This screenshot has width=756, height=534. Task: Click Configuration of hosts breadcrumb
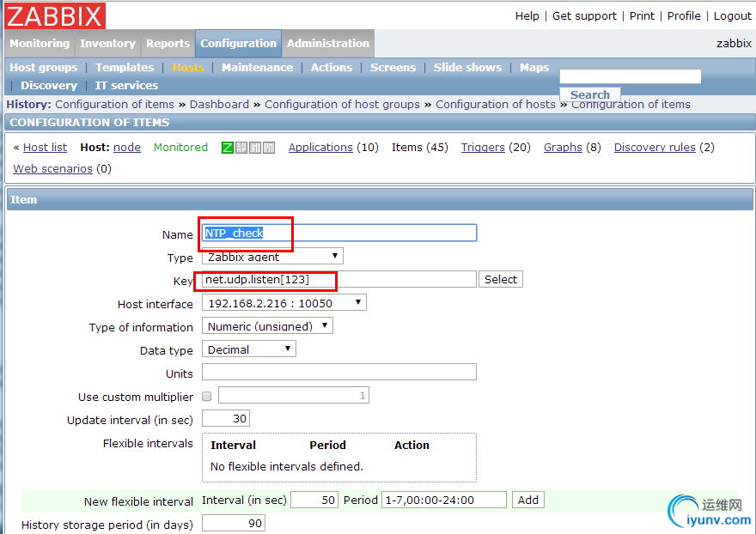tap(495, 104)
